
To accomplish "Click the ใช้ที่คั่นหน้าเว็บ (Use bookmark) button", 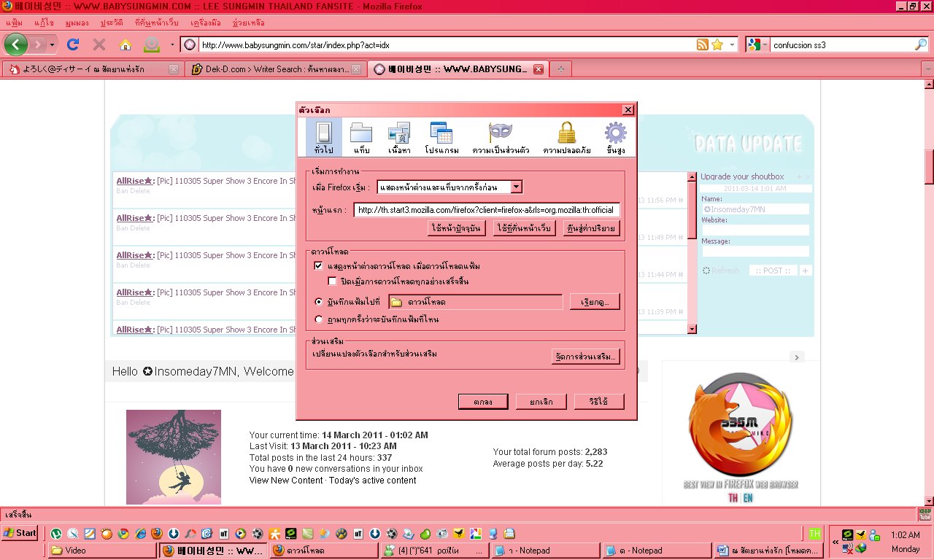I will coord(525,228).
